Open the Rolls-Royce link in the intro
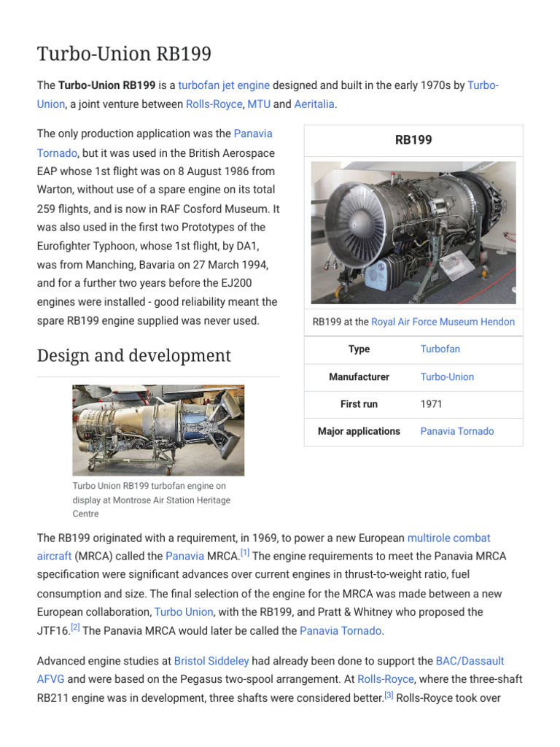This screenshot has width=560, height=747. pos(214,104)
